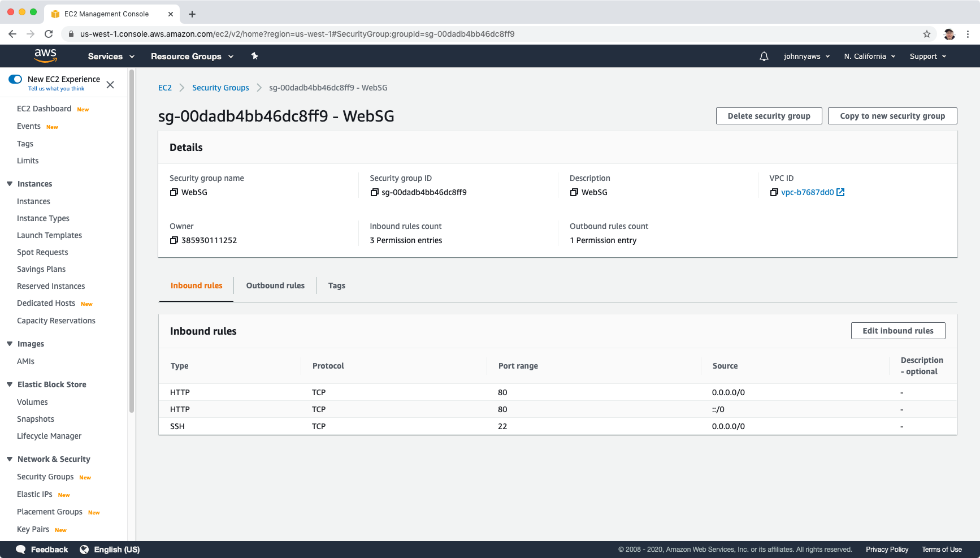The image size is (980, 558).
Task: Go back with browser back arrow
Action: [12, 34]
